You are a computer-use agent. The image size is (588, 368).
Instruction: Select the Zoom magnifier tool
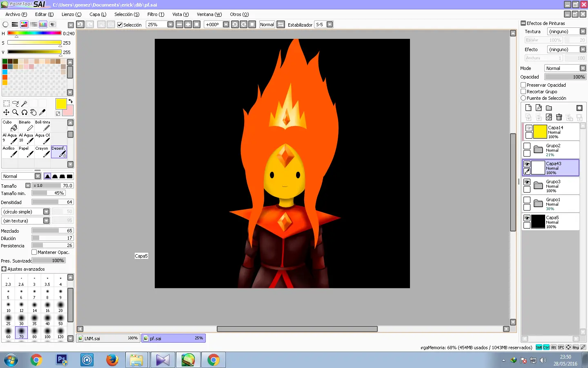click(16, 112)
